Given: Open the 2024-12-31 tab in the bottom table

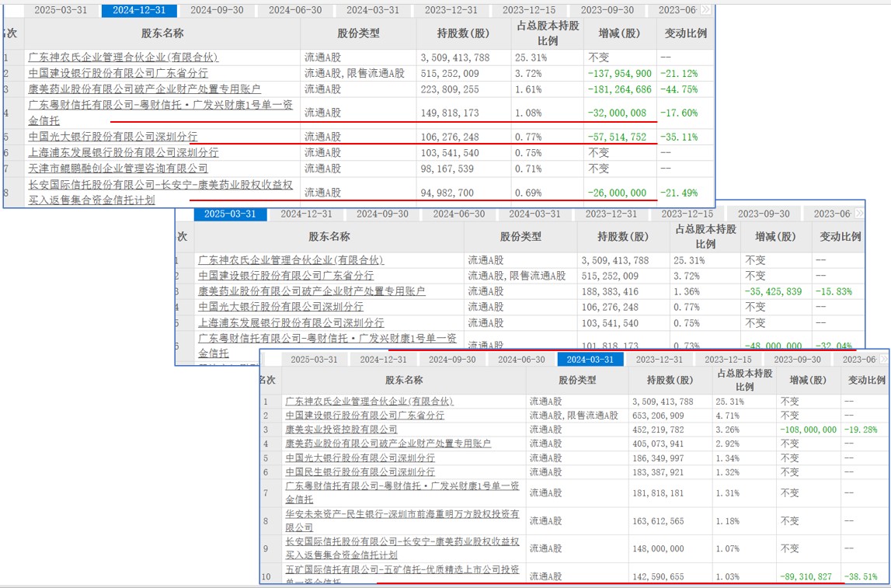Looking at the screenshot, I should pos(384,360).
